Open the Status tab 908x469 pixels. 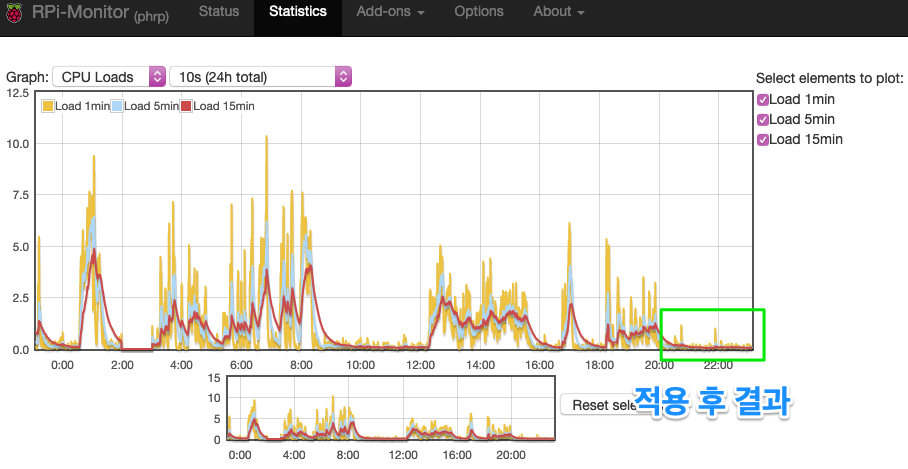coord(218,12)
